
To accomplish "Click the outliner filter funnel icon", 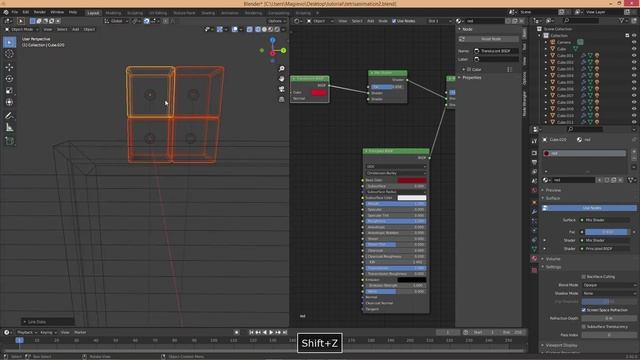I will tap(622, 21).
